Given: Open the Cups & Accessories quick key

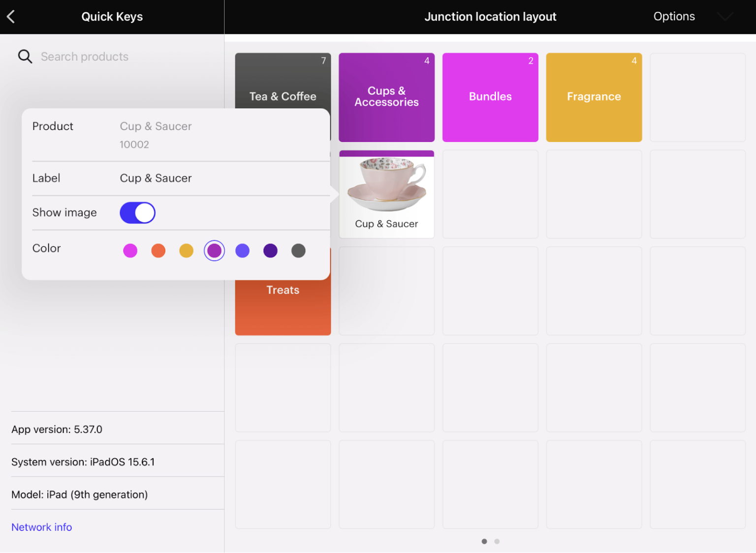Looking at the screenshot, I should click(386, 97).
